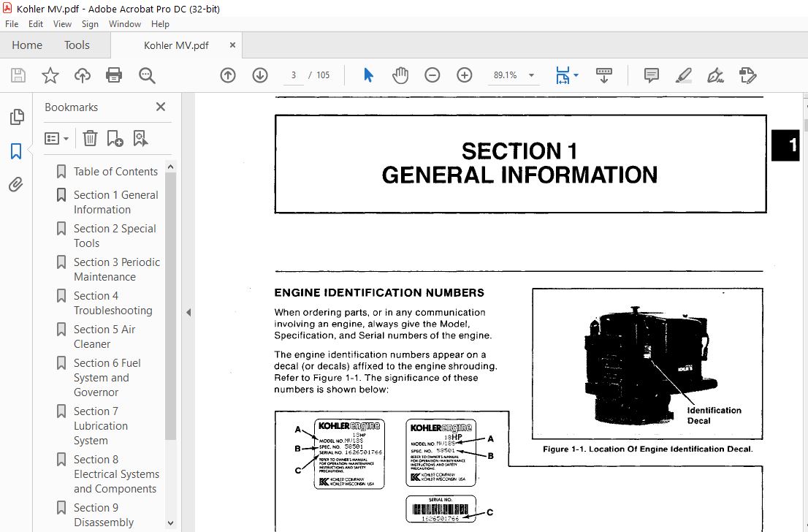Jump to Section 2 Special Tools bookmark
Viewport: 808px width, 532px height.
(115, 235)
